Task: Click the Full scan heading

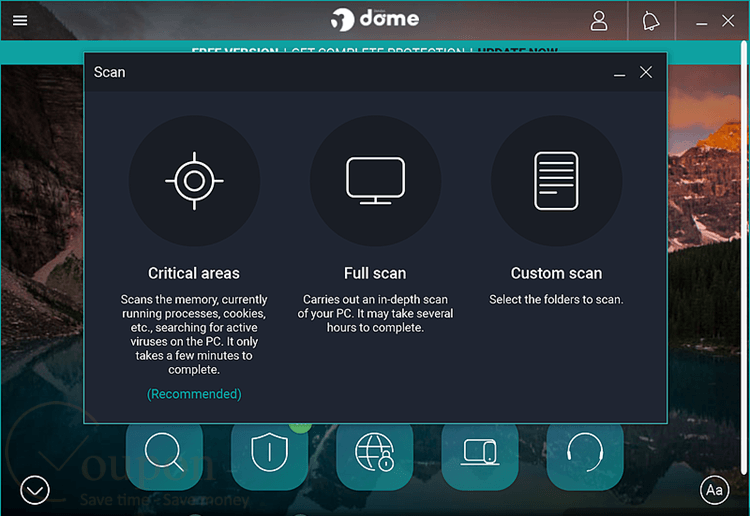Action: 375,273
